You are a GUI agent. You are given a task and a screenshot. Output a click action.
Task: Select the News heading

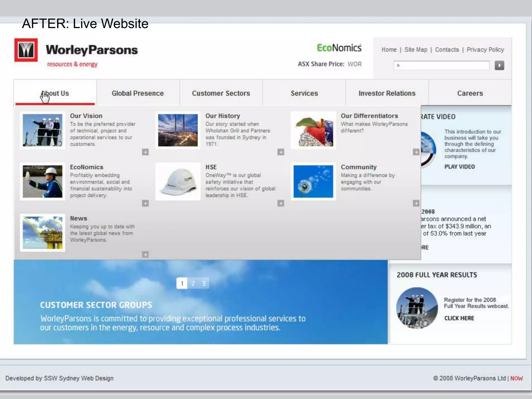coord(78,218)
